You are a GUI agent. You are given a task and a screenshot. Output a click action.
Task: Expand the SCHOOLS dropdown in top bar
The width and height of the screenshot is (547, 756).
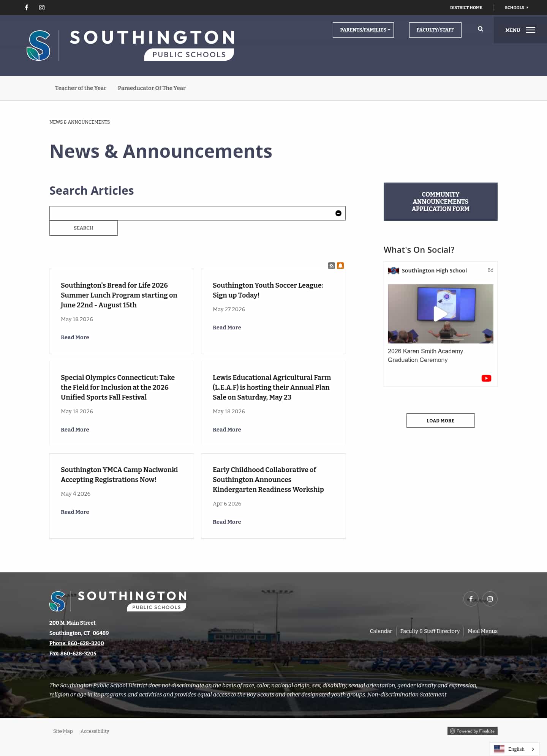(x=516, y=8)
